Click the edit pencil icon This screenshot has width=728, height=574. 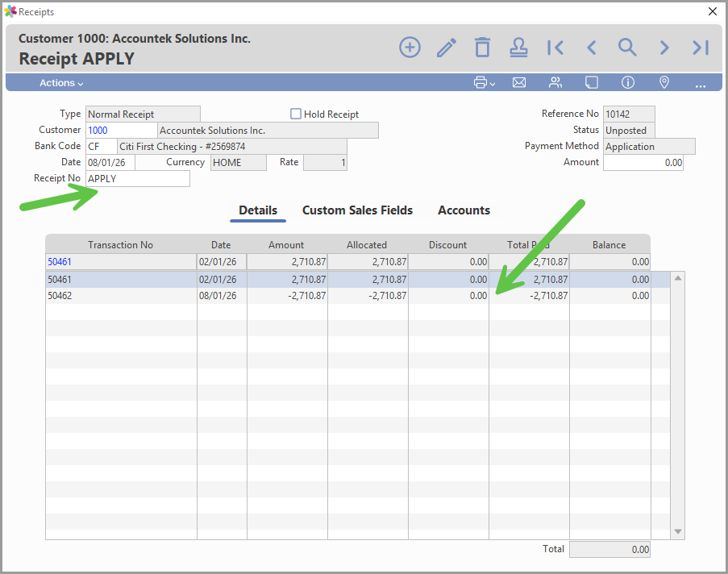[446, 48]
